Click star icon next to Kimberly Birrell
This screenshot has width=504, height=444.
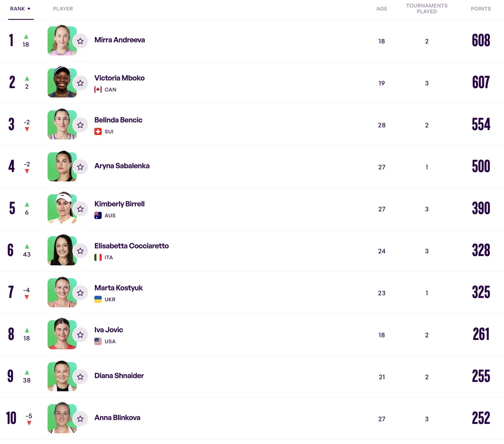click(80, 209)
